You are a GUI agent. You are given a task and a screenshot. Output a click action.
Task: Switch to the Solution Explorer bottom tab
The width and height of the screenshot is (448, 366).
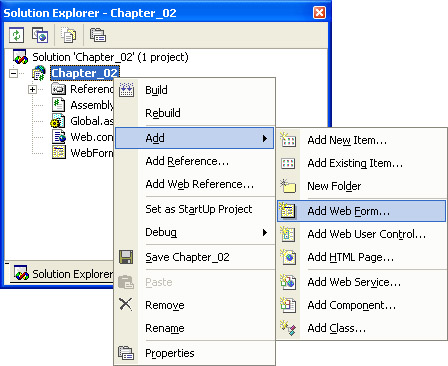point(63,274)
